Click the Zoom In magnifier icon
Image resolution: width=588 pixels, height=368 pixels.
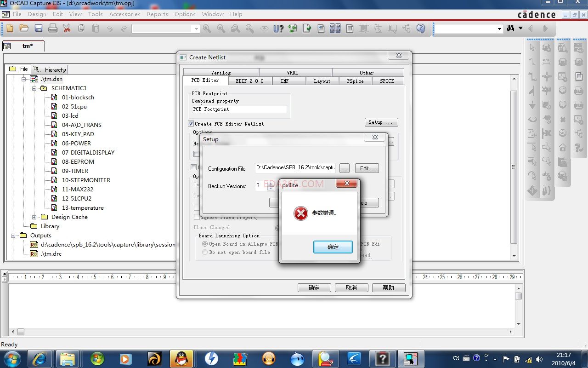[x=207, y=29]
